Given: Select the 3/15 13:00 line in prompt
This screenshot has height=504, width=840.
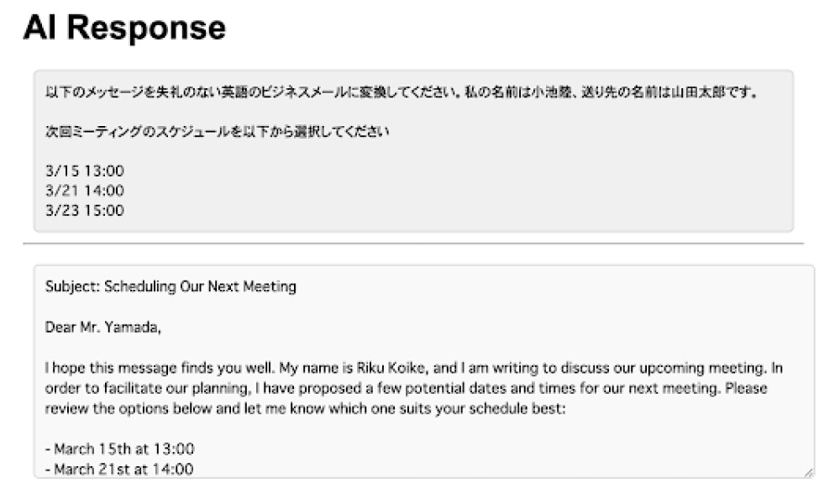Looking at the screenshot, I should 85,171.
